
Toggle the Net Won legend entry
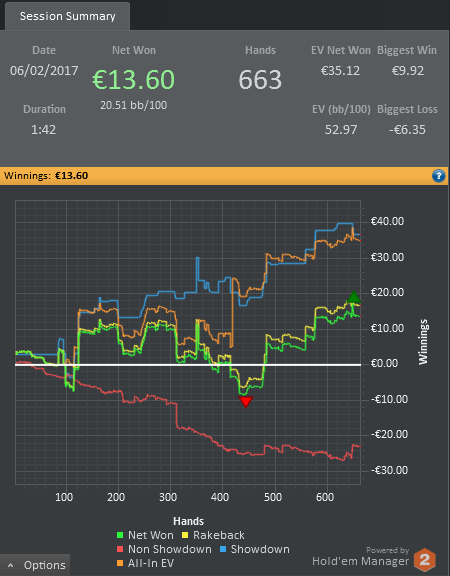145,535
